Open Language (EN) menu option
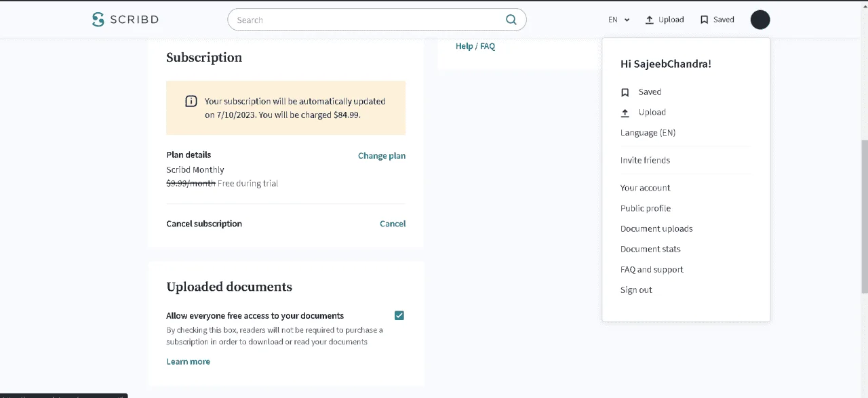The height and width of the screenshot is (398, 868). 648,133
